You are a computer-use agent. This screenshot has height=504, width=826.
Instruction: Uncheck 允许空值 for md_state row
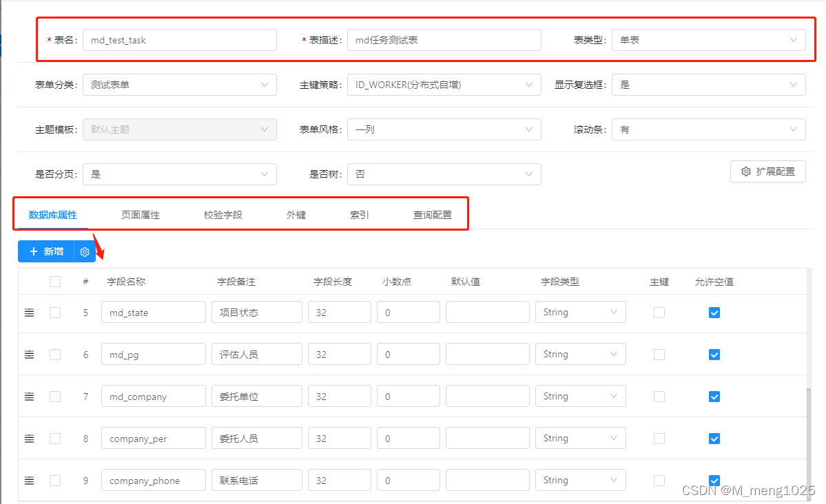(x=714, y=313)
